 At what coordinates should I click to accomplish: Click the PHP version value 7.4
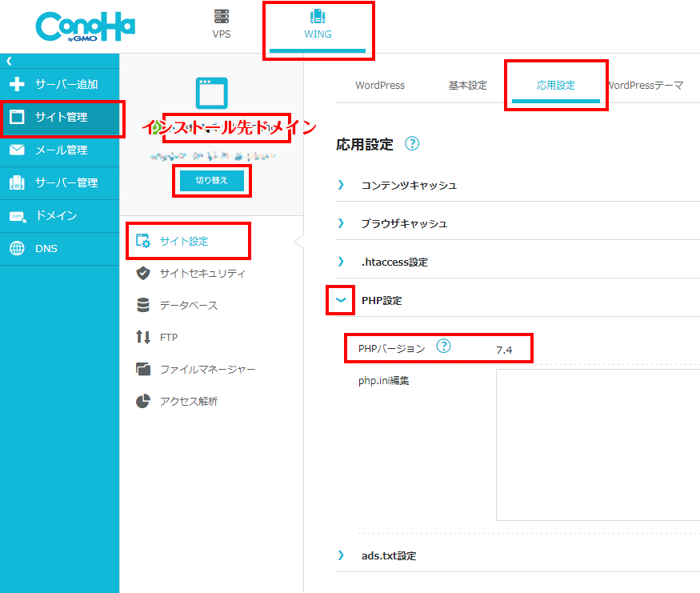point(504,350)
